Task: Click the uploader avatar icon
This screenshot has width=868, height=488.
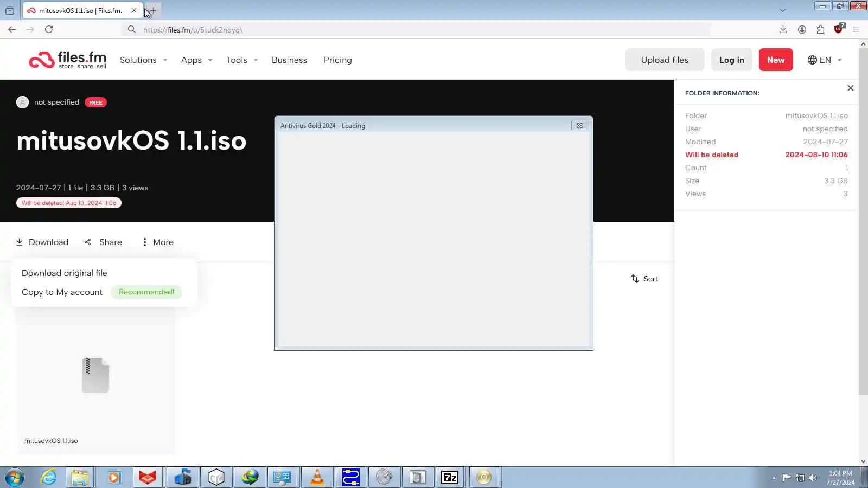Action: point(22,102)
